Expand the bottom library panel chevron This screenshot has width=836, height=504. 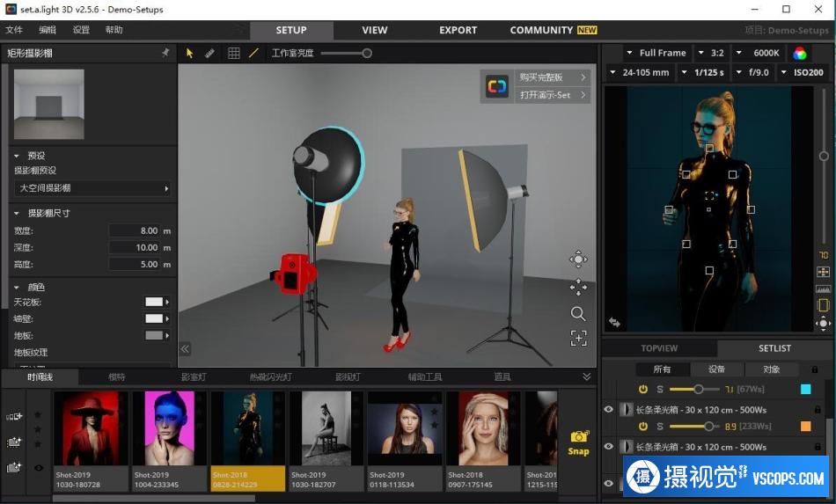tap(586, 376)
